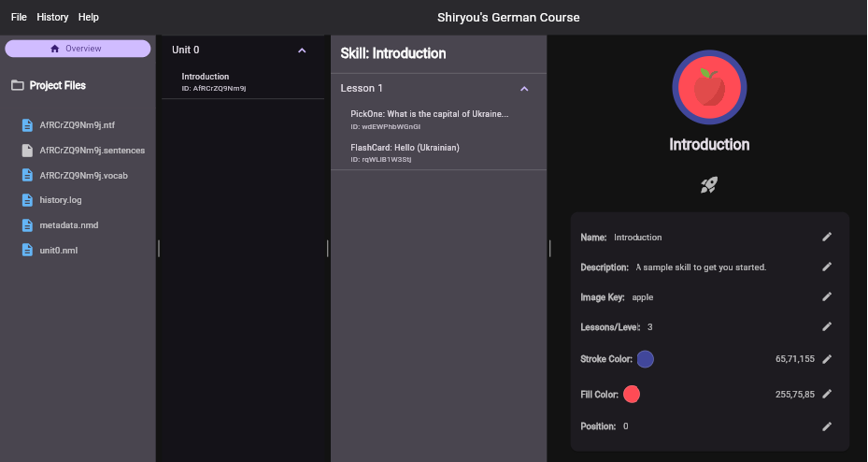
Task: Click the rocket icon under Introduction
Action: click(x=709, y=185)
